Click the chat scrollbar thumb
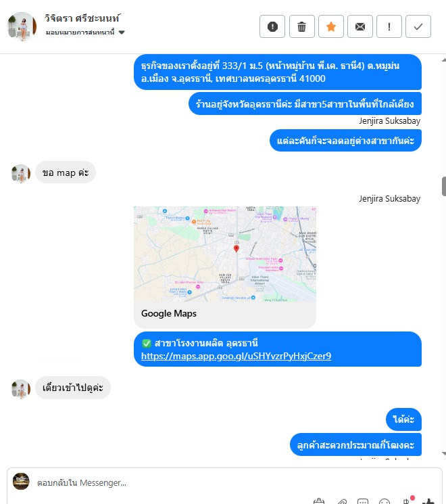 [x=444, y=186]
